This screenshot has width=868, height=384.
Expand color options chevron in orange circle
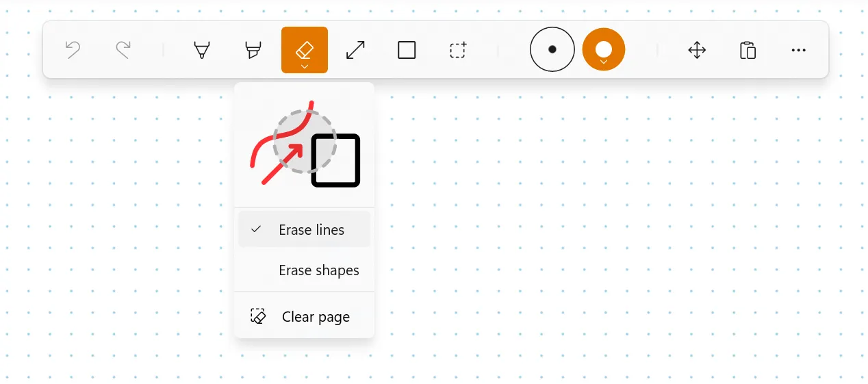604,62
